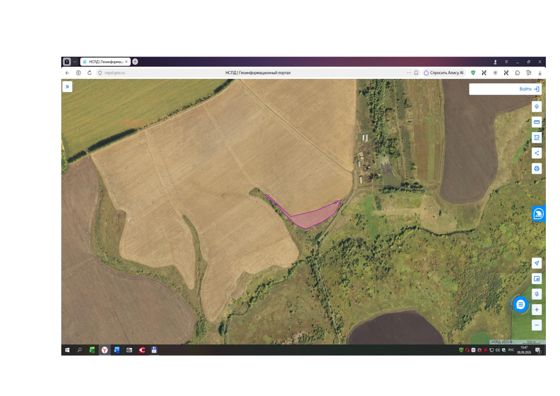
Task: Activate Yandex Browser taskbar icon
Action: (x=104, y=350)
